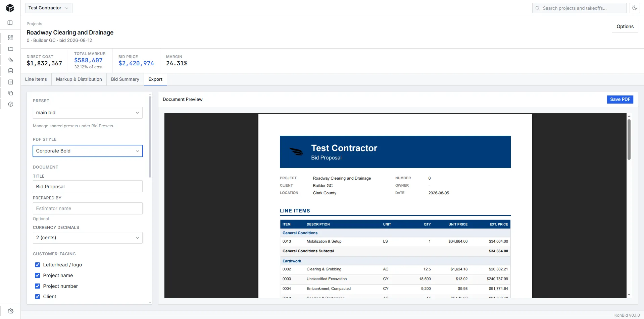The image size is (644, 319).
Task: Click preview scrollbar up arrow
Action: pos(629,116)
